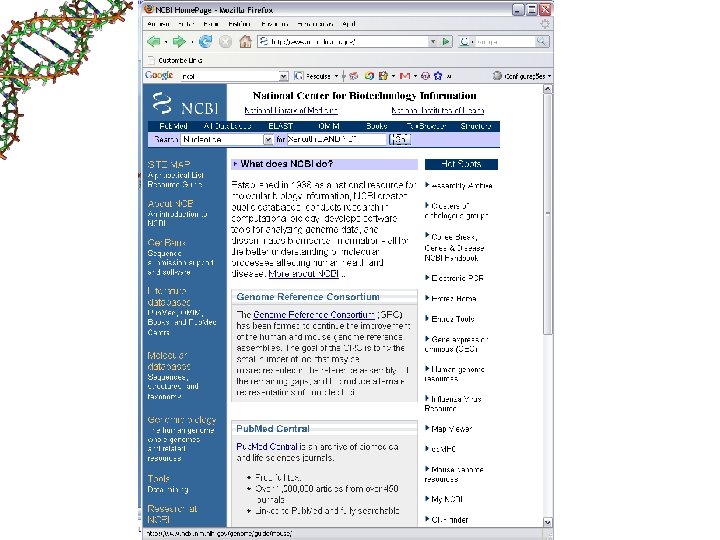Click the NCBI search term input field

[337, 139]
